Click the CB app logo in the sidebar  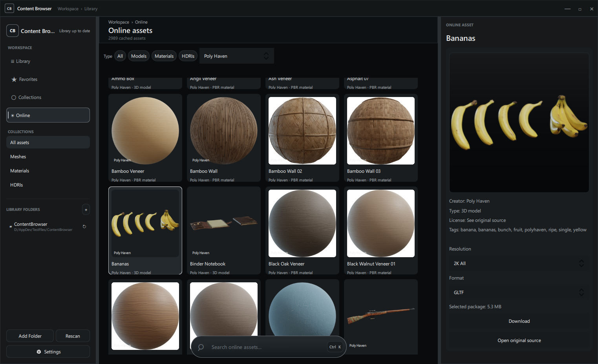(13, 31)
